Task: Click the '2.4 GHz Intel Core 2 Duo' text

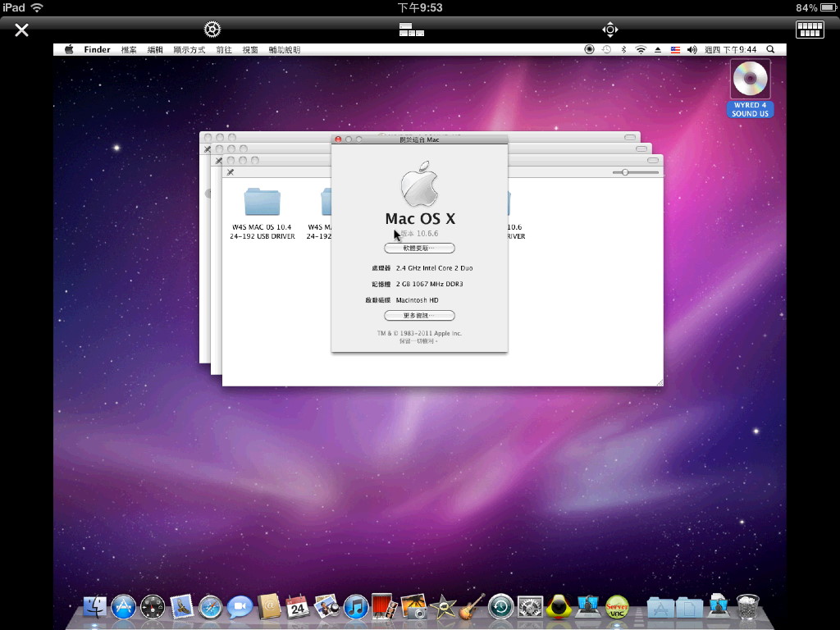Action: (x=435, y=268)
